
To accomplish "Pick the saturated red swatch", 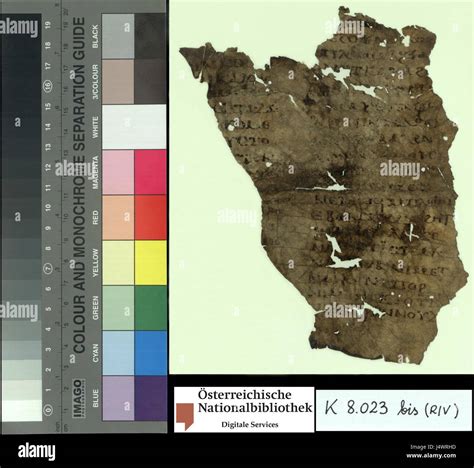I will click(151, 217).
